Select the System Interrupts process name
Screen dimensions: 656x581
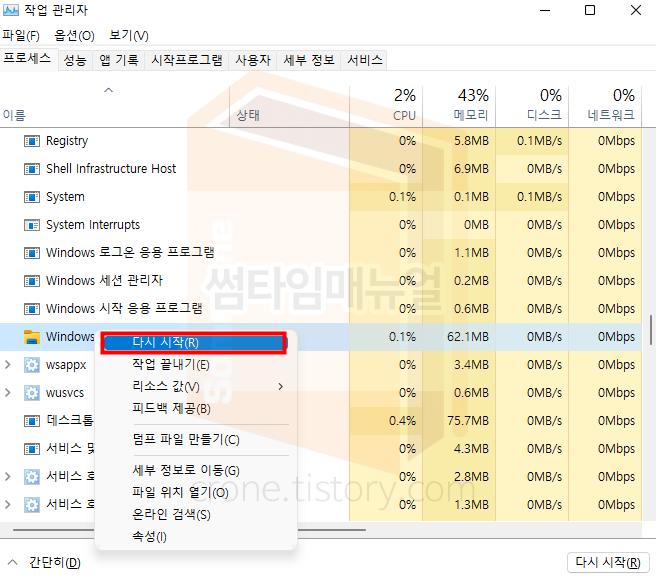tap(93, 225)
